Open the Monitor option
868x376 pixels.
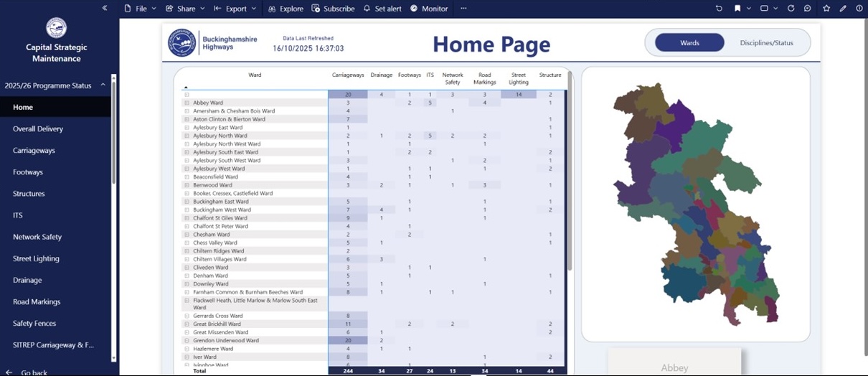(x=429, y=9)
